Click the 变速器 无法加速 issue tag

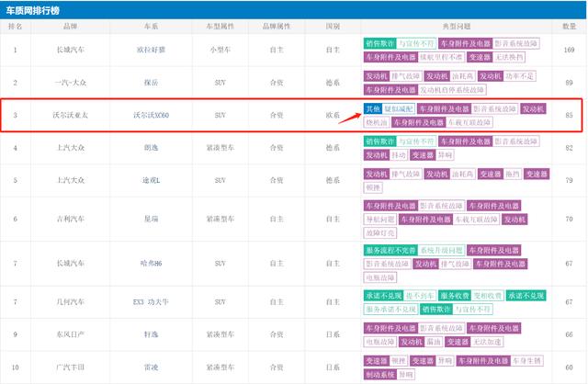(474, 342)
